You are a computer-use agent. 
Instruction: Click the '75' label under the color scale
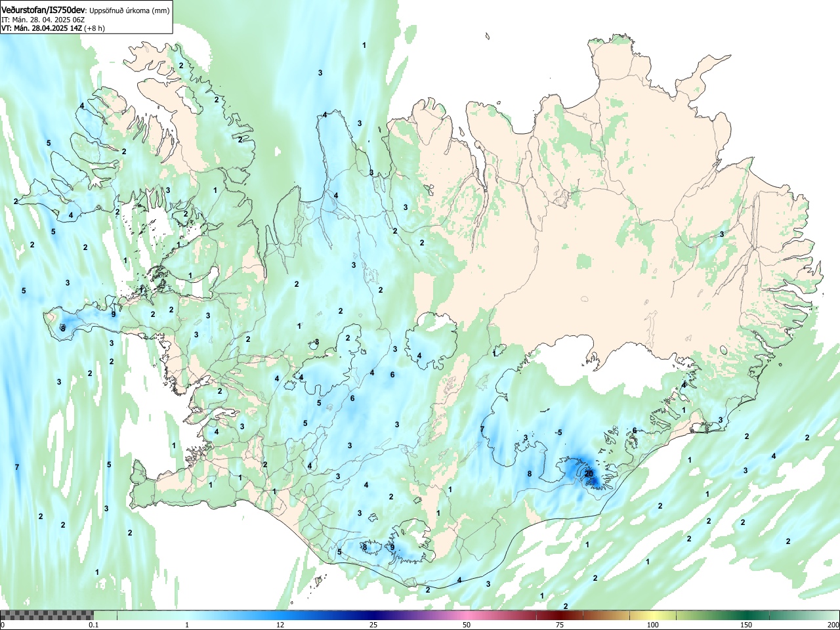pos(559,625)
